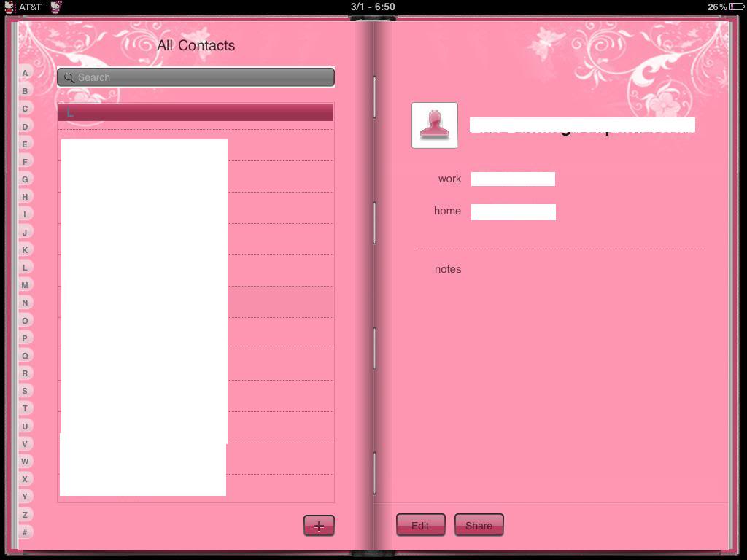Viewport: 747px width, 560px height.
Task: Jump to letter F in the index
Action: [x=25, y=161]
